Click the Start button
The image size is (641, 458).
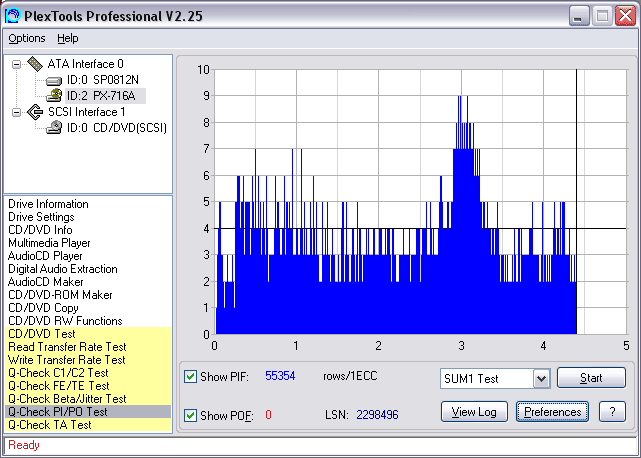click(591, 378)
